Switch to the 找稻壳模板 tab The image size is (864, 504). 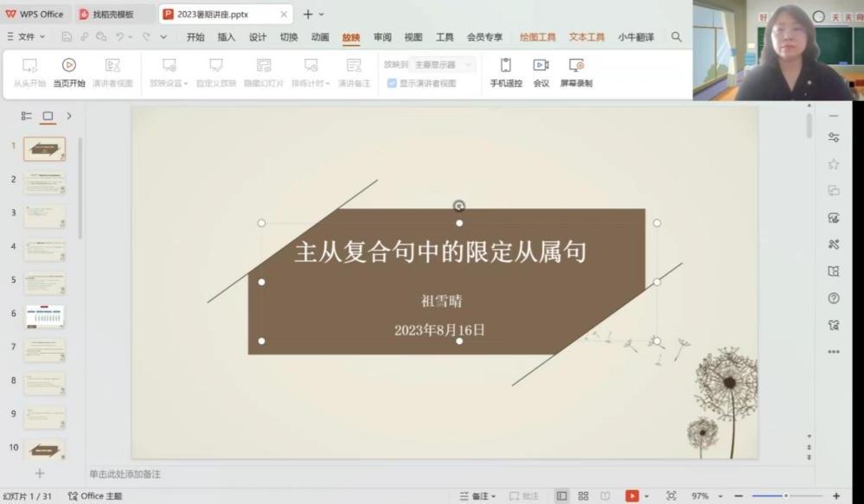point(112,14)
